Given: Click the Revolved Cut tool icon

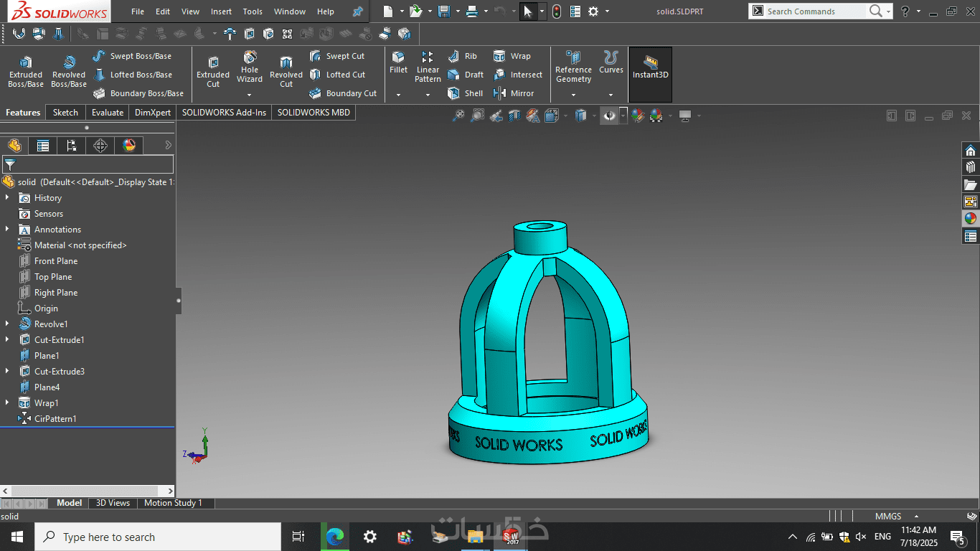Looking at the screenshot, I should 286,63.
